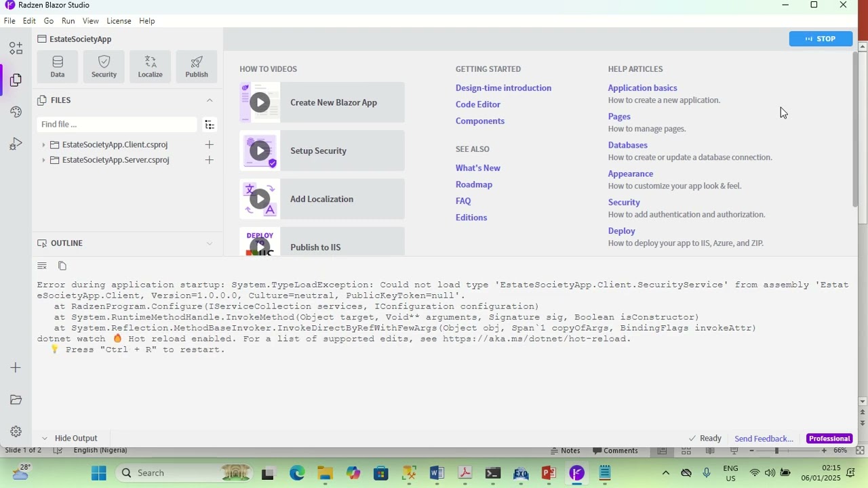
Task: Open Roadmap link
Action: pos(474,184)
